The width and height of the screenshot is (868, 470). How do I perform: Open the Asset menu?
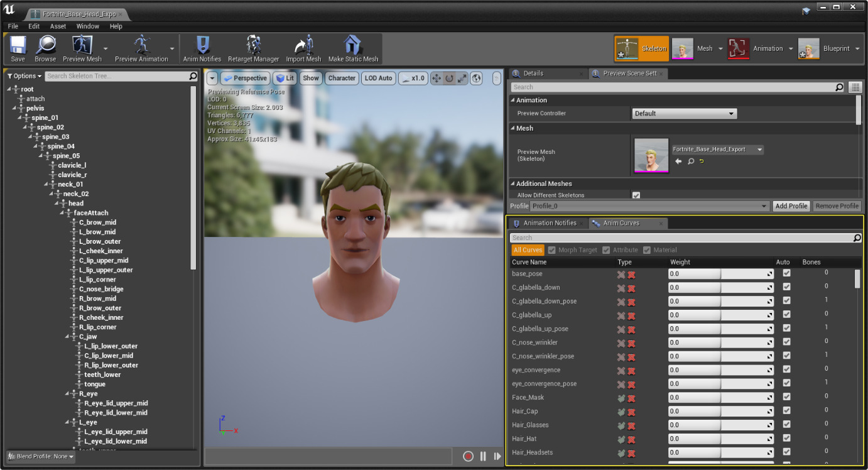(58, 26)
